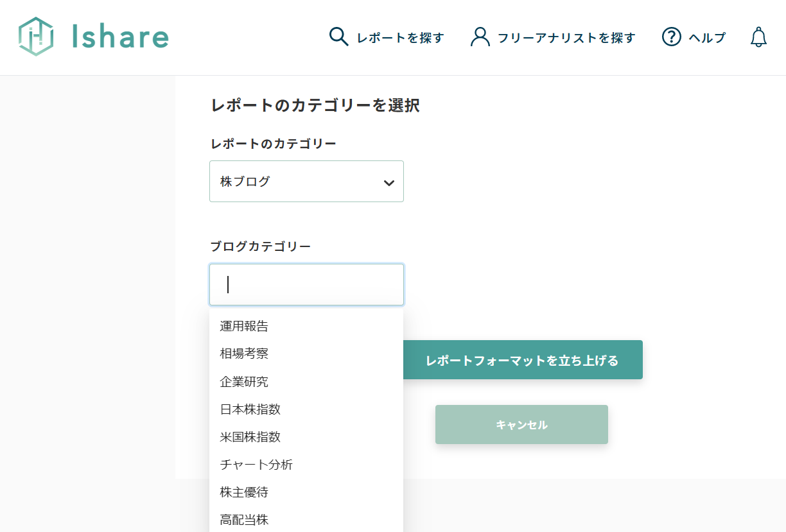Expand the report category chevron arrow

(389, 182)
